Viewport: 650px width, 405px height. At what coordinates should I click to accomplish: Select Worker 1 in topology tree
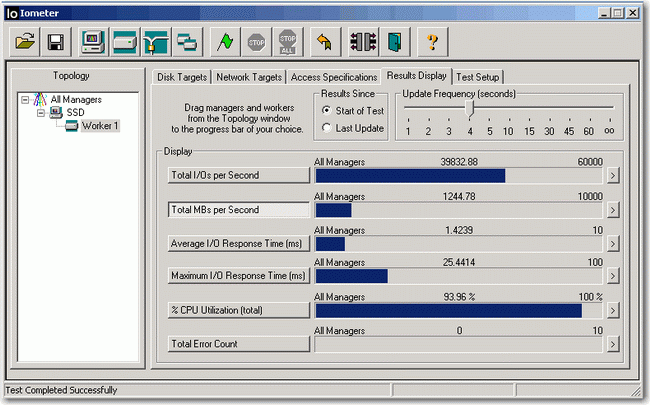point(100,126)
